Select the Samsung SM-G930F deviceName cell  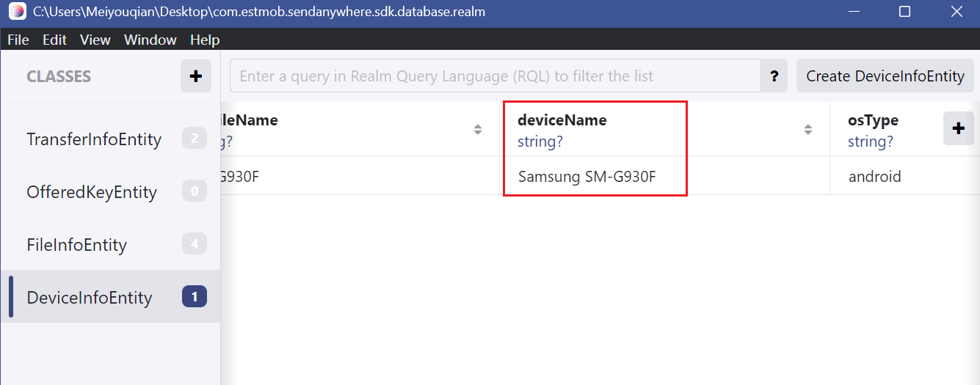click(587, 177)
